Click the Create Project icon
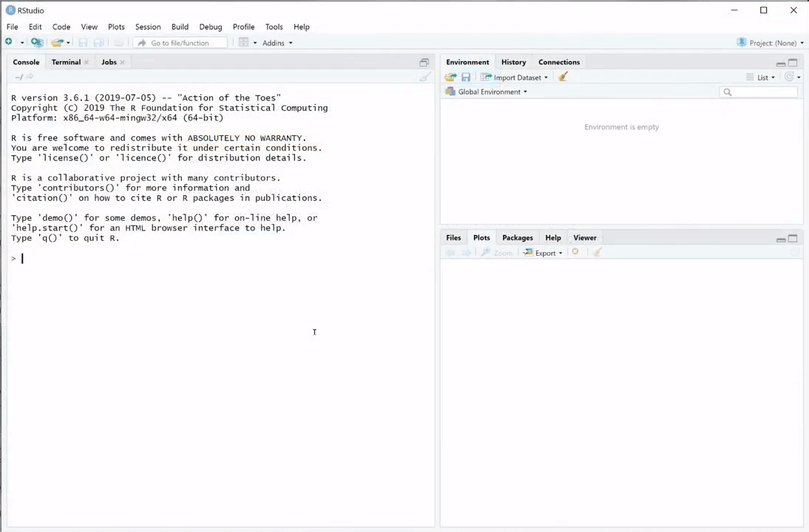This screenshot has width=809, height=532. coord(36,43)
